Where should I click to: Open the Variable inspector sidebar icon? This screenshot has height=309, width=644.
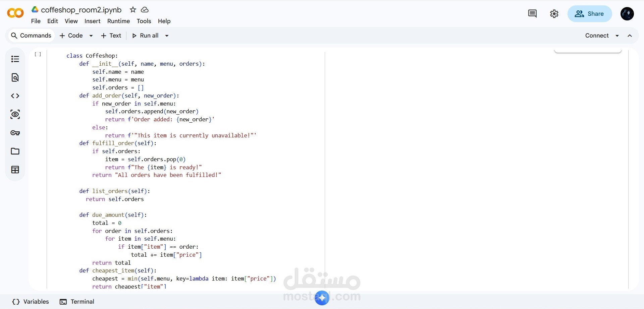(15, 114)
